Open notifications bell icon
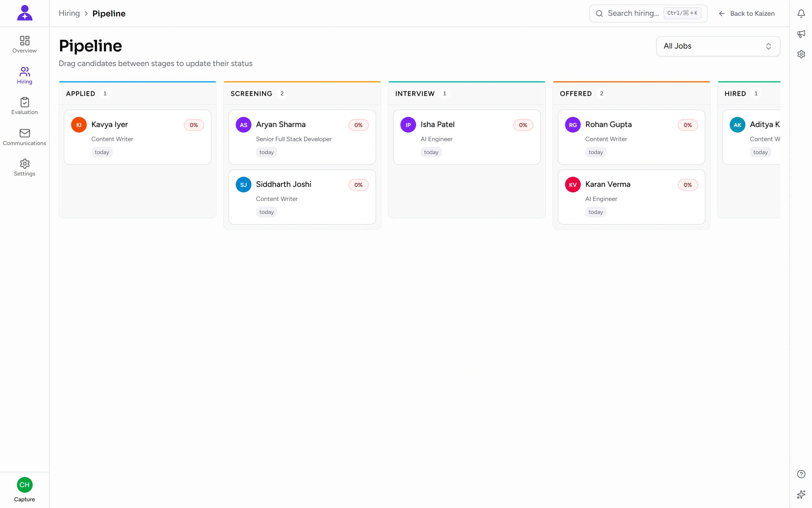The width and height of the screenshot is (812, 508). click(x=801, y=14)
